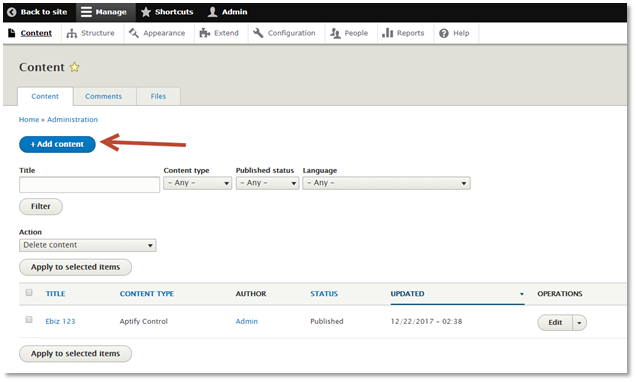Click the Appearance paintbrush icon
The image size is (636, 382).
click(134, 33)
